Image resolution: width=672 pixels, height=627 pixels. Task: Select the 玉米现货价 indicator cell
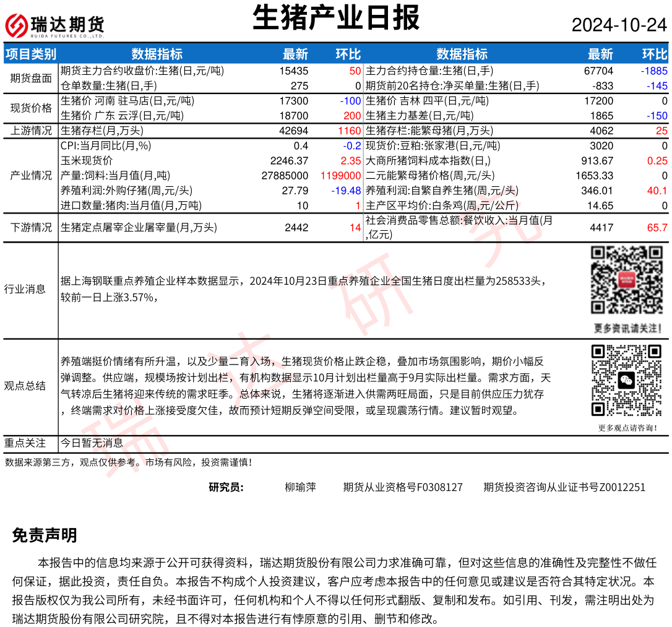pyautogui.click(x=87, y=160)
